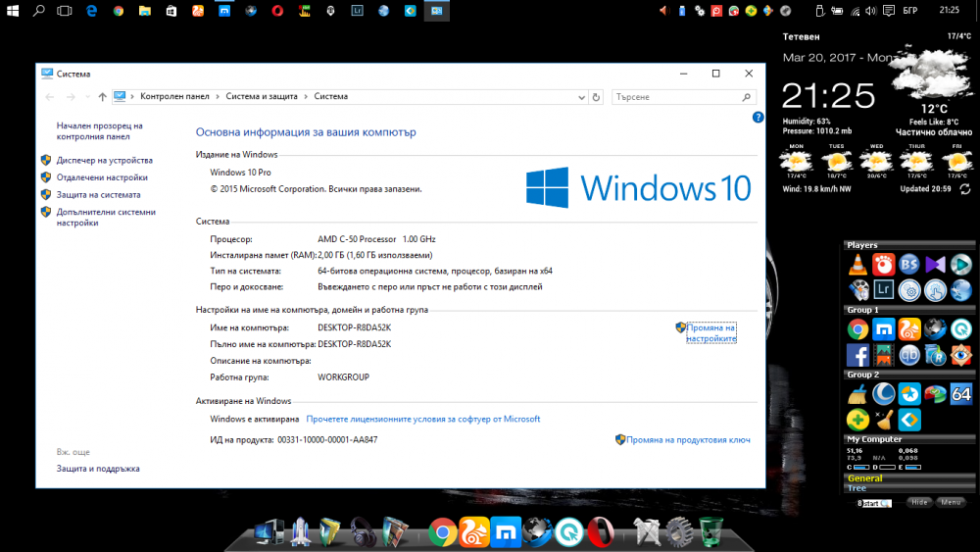Launch rocket icon in bottom dock
Screen dimensions: 980x552
(301, 532)
